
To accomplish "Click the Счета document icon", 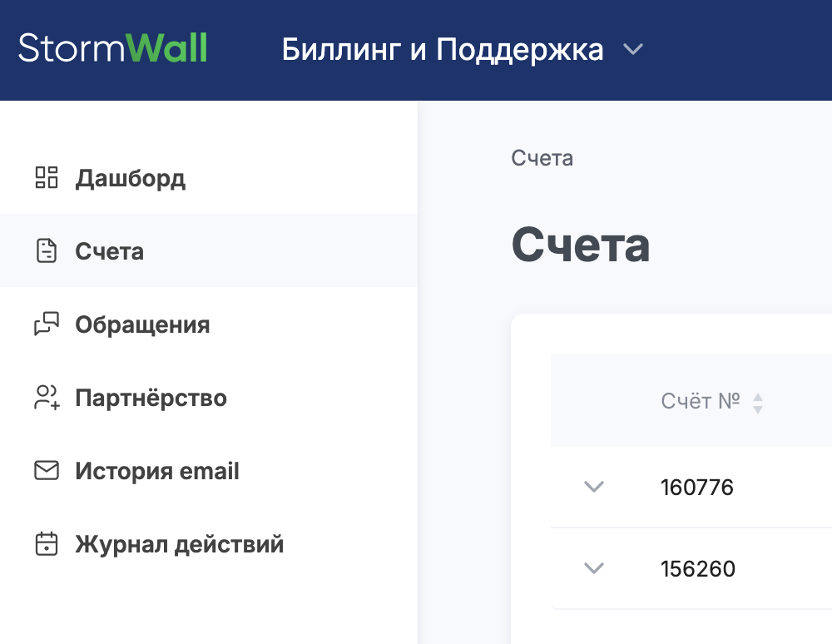I will [x=47, y=251].
